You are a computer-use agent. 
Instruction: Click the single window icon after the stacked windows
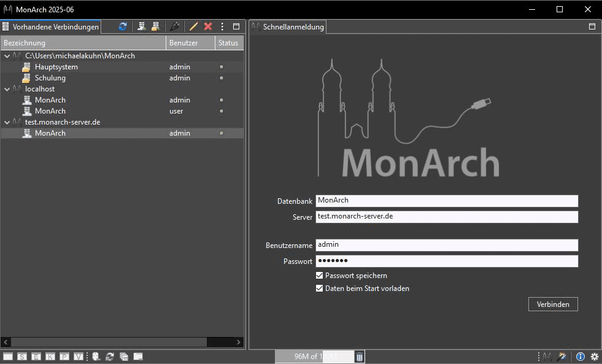[138, 357]
